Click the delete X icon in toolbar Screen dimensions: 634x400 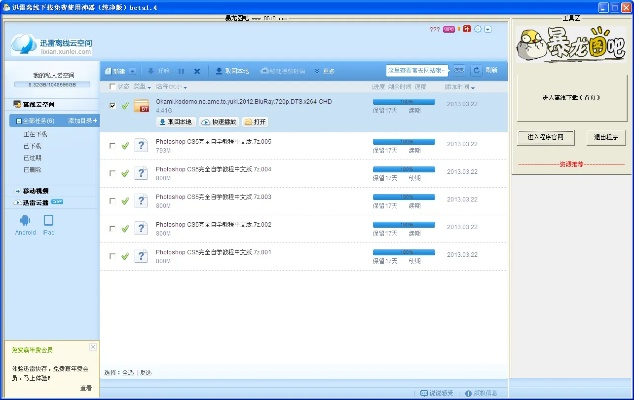(197, 71)
